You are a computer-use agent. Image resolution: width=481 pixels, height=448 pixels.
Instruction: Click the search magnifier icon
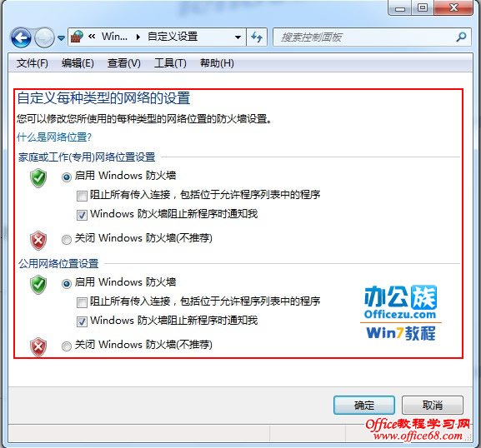click(461, 37)
